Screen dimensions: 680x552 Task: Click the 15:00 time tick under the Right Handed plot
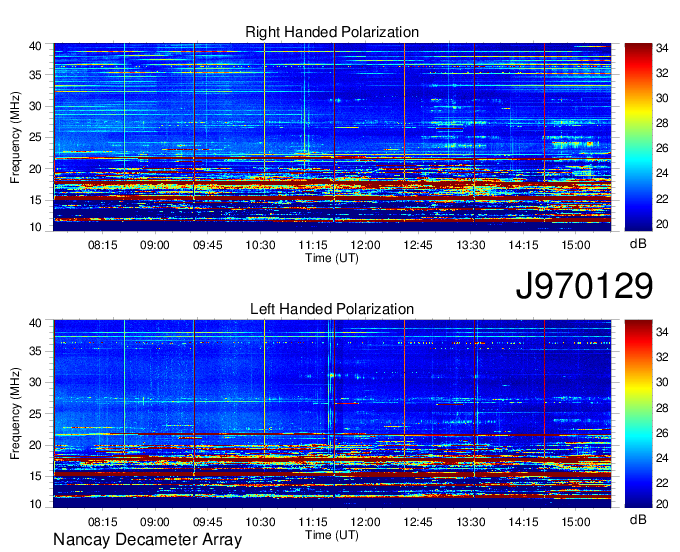point(576,245)
